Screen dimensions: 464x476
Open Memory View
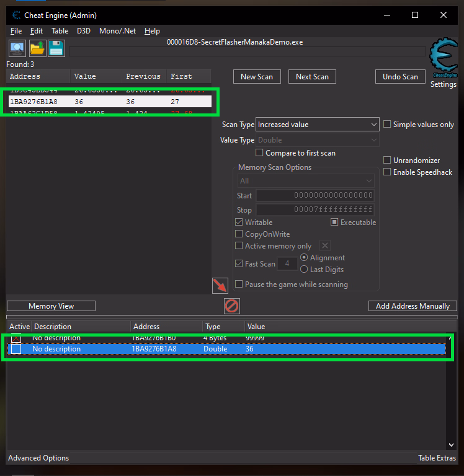51,306
